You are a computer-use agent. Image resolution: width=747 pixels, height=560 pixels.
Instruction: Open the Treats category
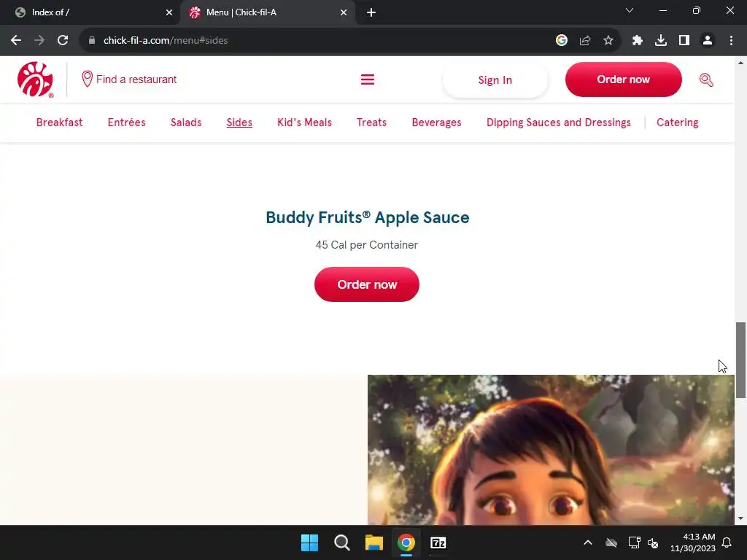tap(371, 122)
